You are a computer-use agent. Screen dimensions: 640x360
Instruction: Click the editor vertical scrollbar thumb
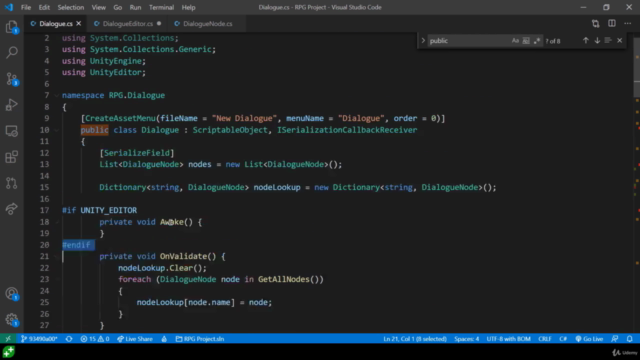coord(636,68)
